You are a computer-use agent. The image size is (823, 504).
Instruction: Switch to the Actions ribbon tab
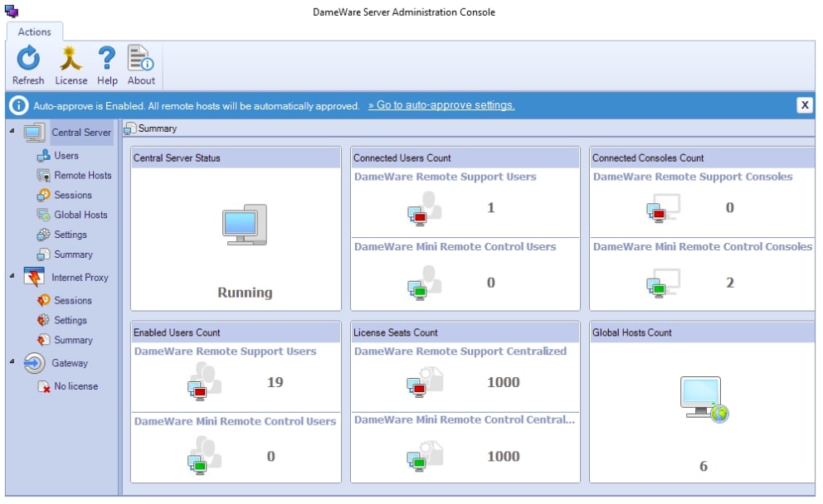[35, 32]
